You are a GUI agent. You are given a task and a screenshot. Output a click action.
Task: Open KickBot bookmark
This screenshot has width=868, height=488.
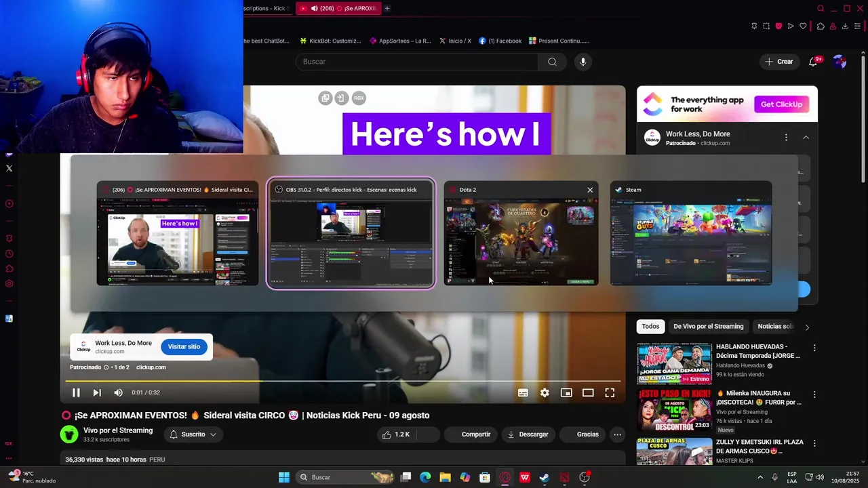click(330, 41)
